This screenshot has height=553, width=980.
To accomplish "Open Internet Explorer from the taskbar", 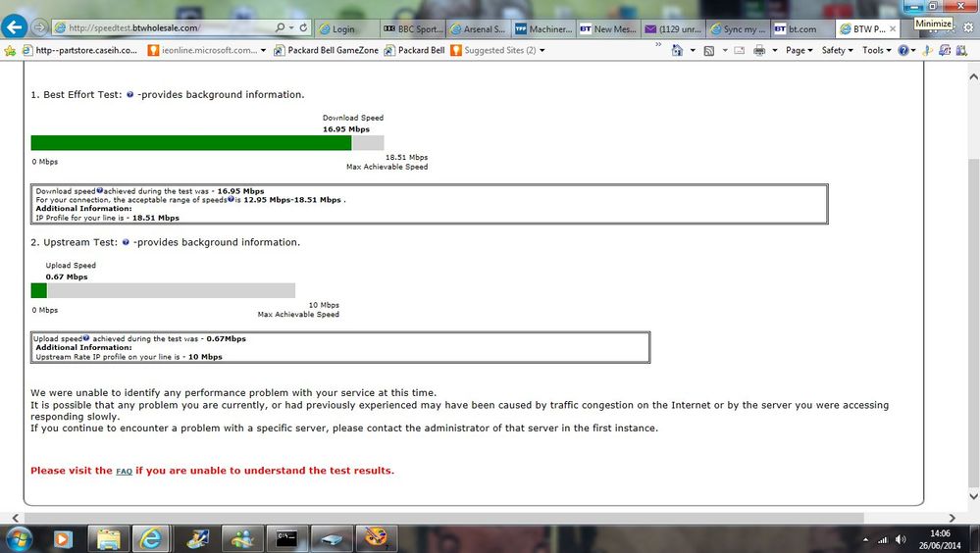I will coord(152,537).
